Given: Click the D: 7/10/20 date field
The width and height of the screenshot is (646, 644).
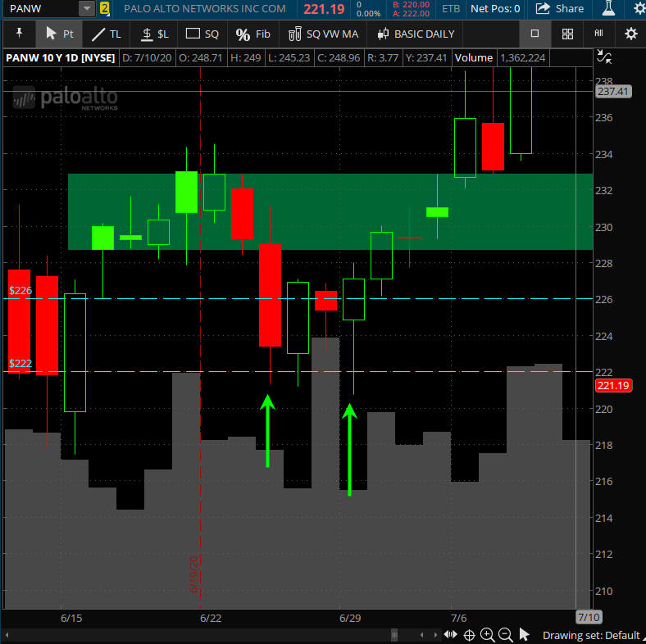Looking at the screenshot, I should [x=147, y=57].
